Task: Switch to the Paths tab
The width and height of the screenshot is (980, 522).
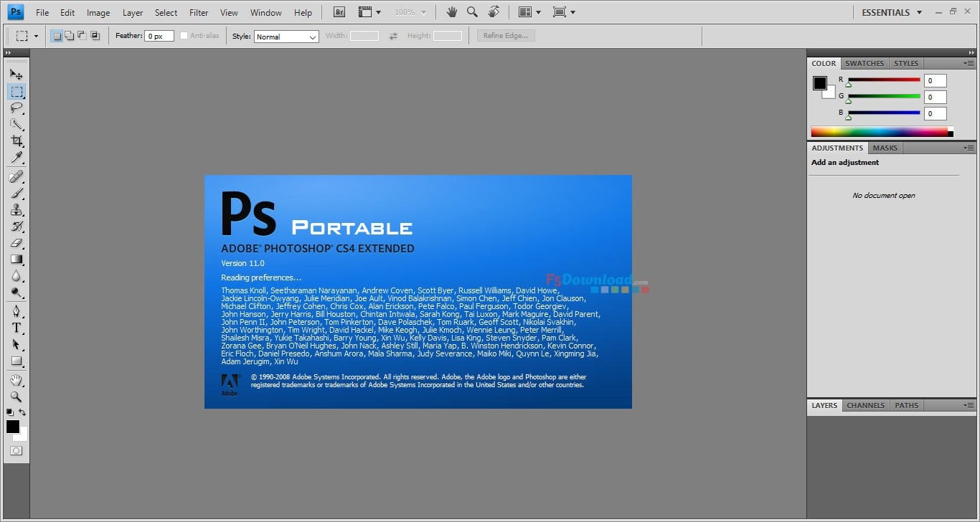Action: point(906,405)
